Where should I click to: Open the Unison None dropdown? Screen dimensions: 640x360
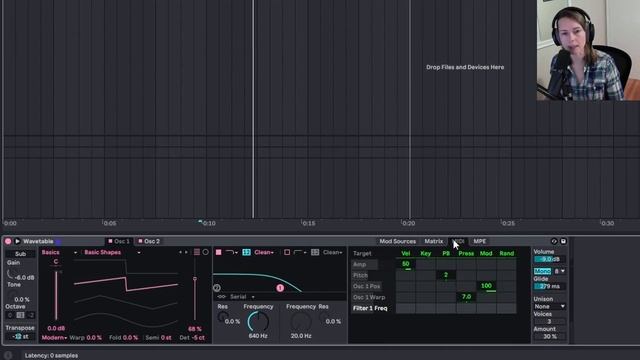(549, 306)
